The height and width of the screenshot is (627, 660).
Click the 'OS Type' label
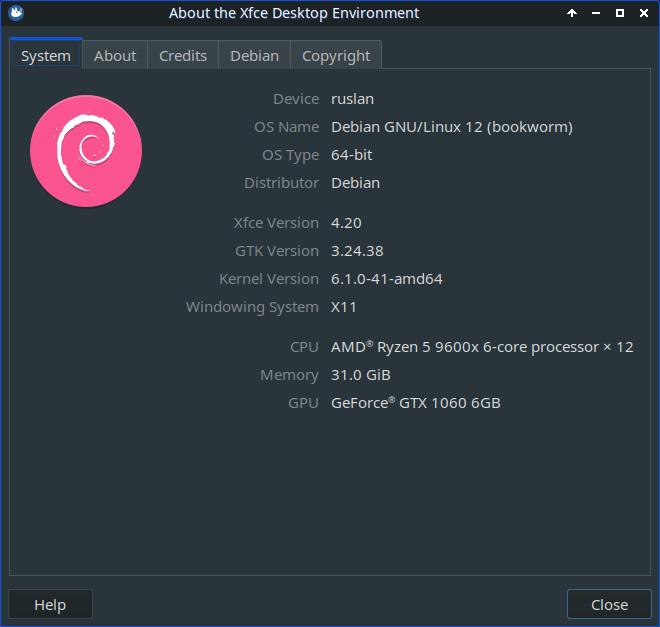pos(290,155)
